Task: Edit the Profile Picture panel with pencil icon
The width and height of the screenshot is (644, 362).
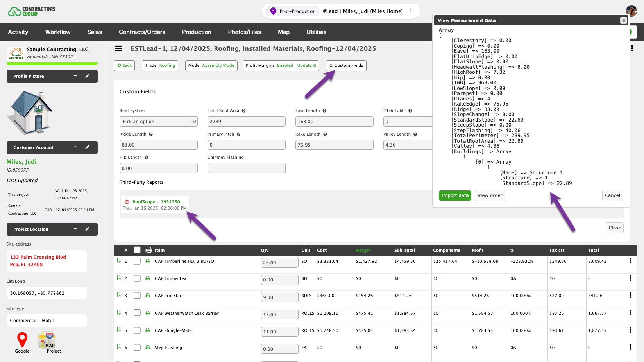Action: [87, 76]
